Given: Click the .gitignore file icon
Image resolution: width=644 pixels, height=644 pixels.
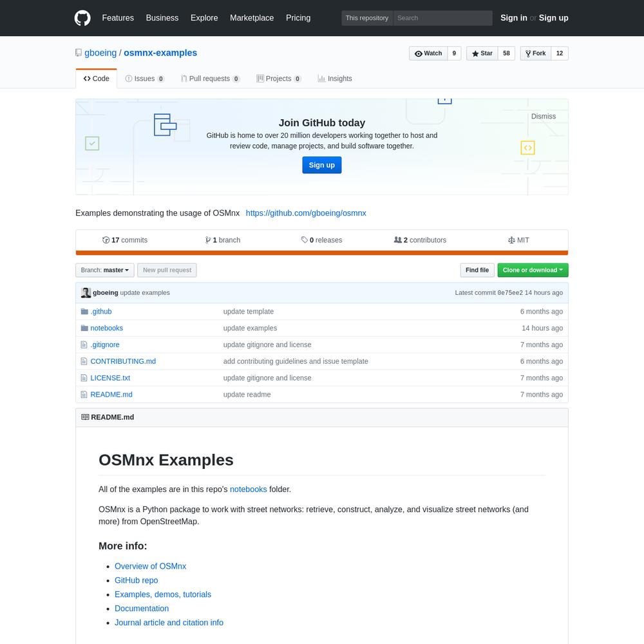Looking at the screenshot, I should 84,345.
